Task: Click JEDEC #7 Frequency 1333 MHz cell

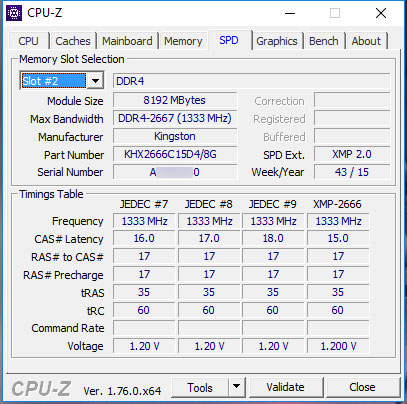Action: click(144, 221)
